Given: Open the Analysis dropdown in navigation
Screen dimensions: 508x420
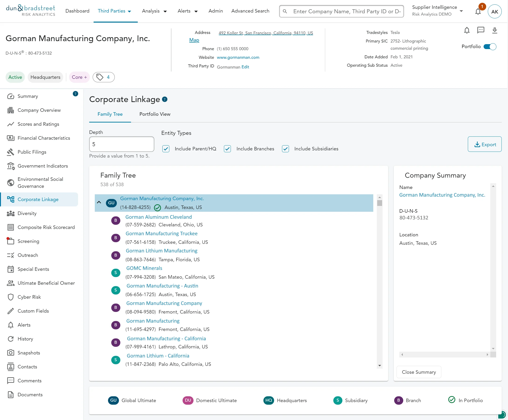Looking at the screenshot, I should [154, 11].
